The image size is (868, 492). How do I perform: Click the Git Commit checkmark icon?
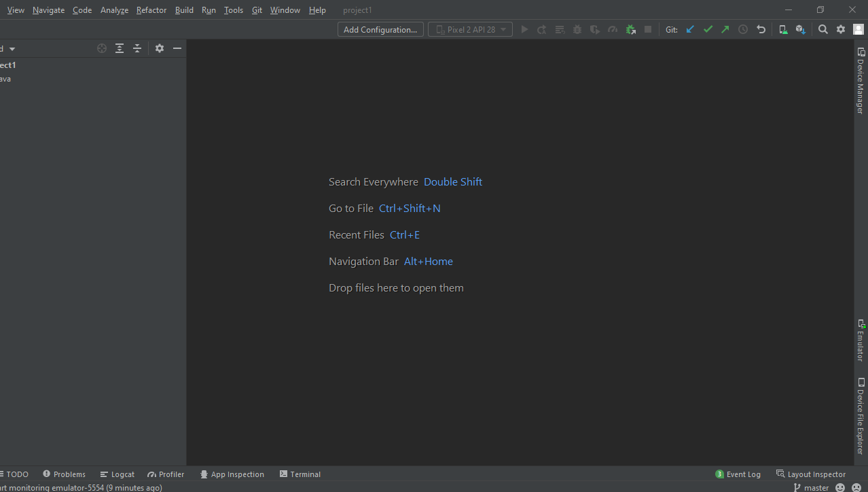pyautogui.click(x=708, y=29)
